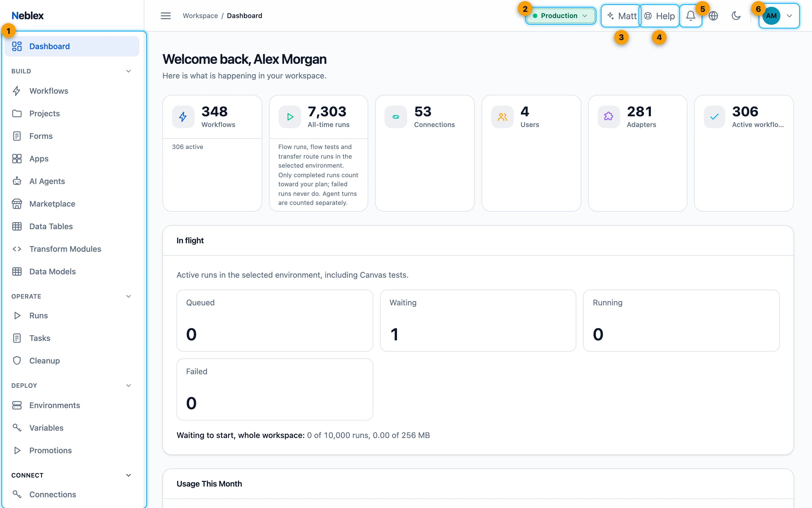Click the 348 Workflows stat card
The width and height of the screenshot is (812, 508).
pyautogui.click(x=212, y=153)
